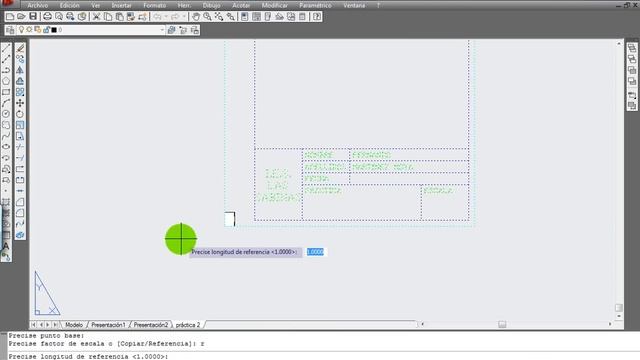Click first-tab navigation arrow button

pos(33,325)
